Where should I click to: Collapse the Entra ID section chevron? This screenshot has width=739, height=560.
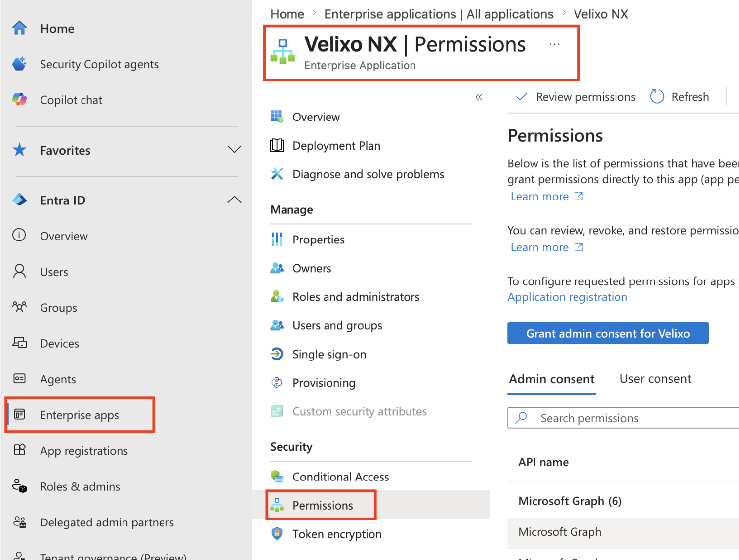(x=234, y=200)
